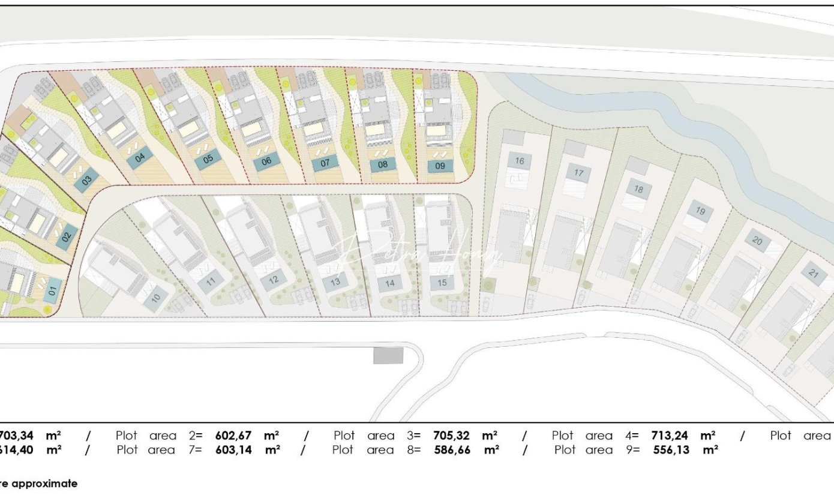Click plot number label 19
The width and height of the screenshot is (834, 504).
click(x=700, y=211)
